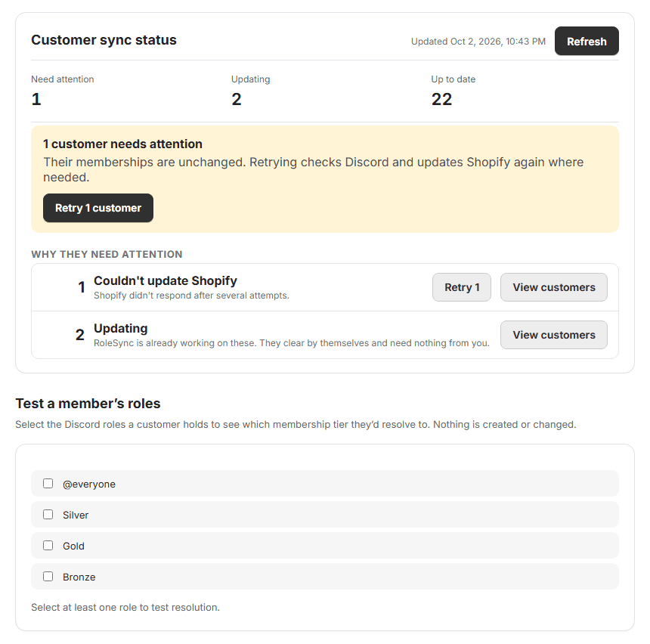Click the Refresh button
This screenshot has width=650, height=644.
587,41
